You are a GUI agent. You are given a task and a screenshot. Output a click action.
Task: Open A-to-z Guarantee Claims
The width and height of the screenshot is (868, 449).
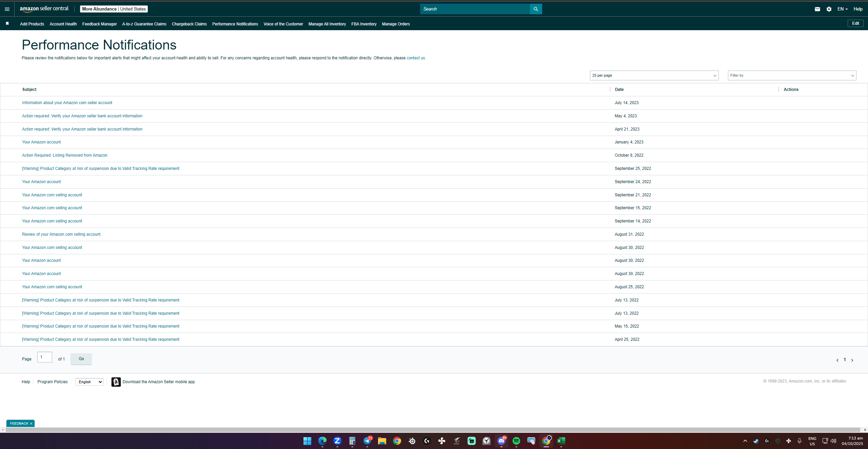pos(144,24)
